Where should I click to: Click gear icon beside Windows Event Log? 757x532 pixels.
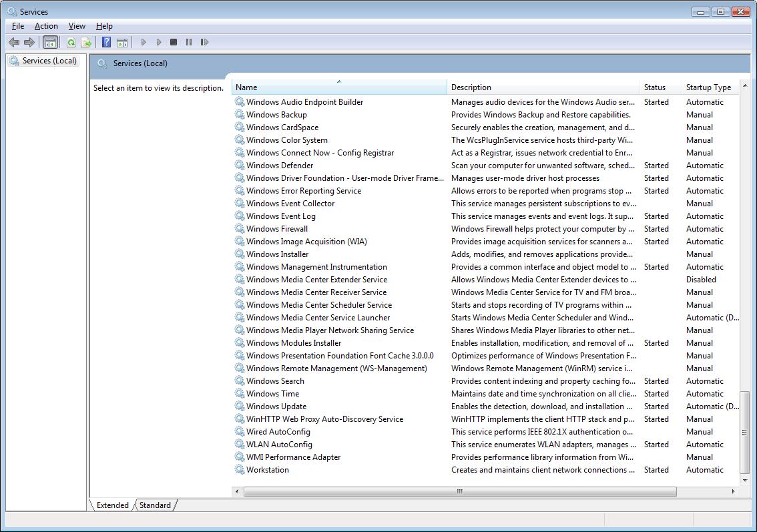click(x=240, y=216)
